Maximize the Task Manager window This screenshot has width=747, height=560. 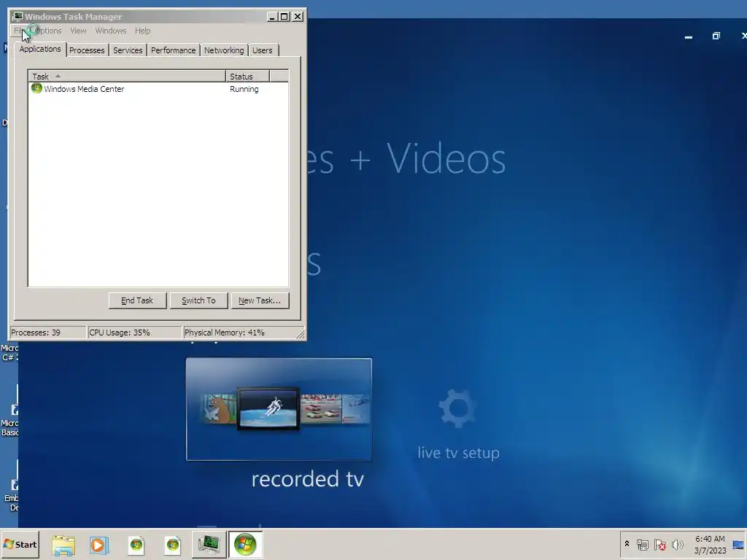285,17
